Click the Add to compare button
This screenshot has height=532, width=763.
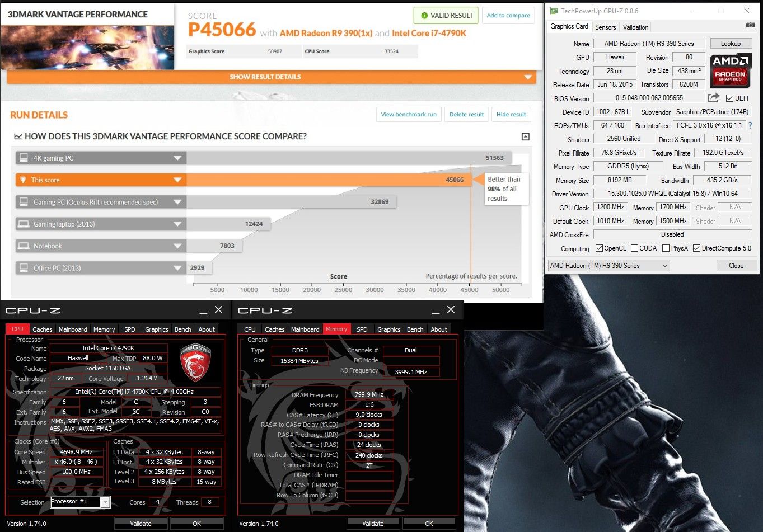(508, 16)
